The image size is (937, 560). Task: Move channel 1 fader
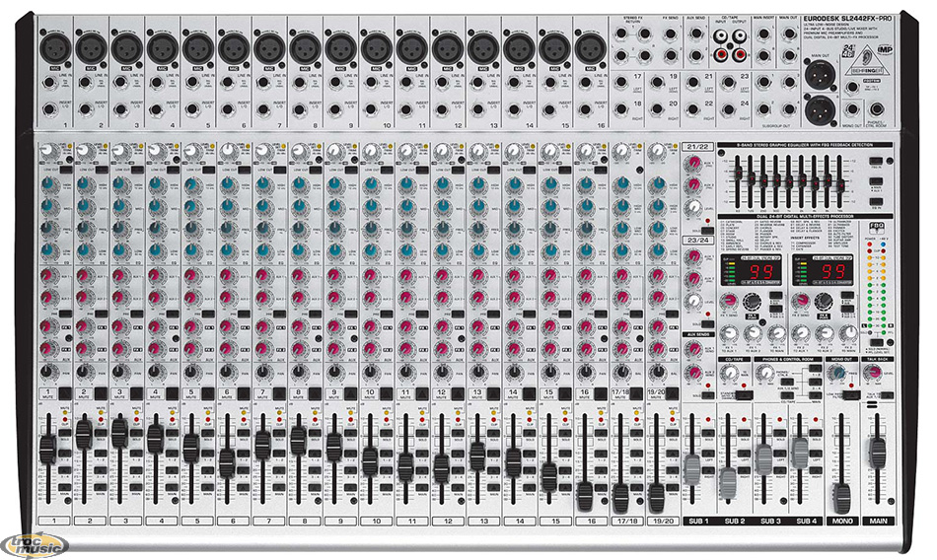(47, 450)
